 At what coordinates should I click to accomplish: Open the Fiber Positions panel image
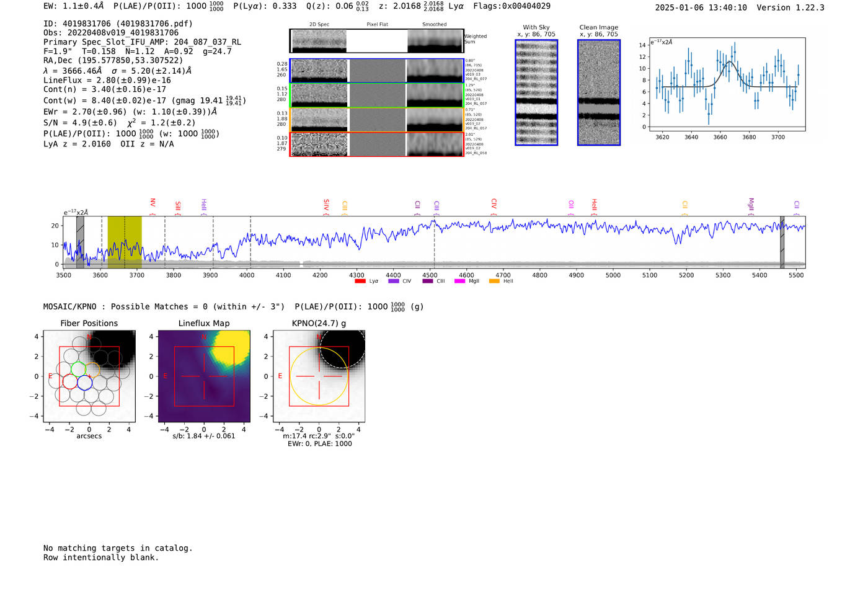tap(89, 376)
